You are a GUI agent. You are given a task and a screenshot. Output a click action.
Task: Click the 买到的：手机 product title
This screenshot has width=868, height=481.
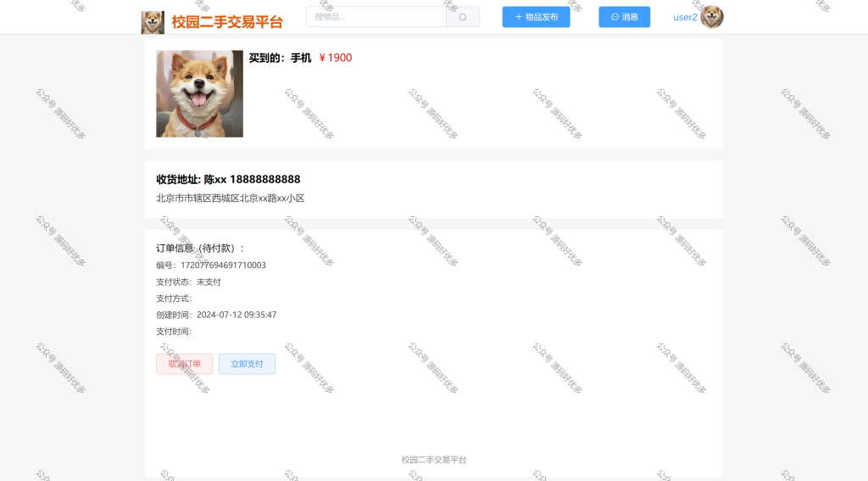click(280, 58)
